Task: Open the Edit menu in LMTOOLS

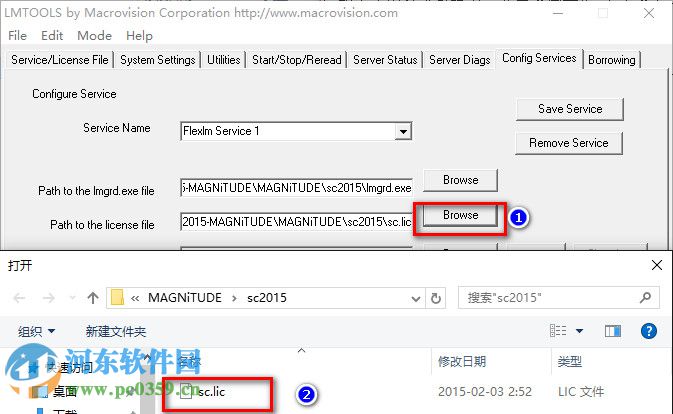Action: click(x=52, y=36)
